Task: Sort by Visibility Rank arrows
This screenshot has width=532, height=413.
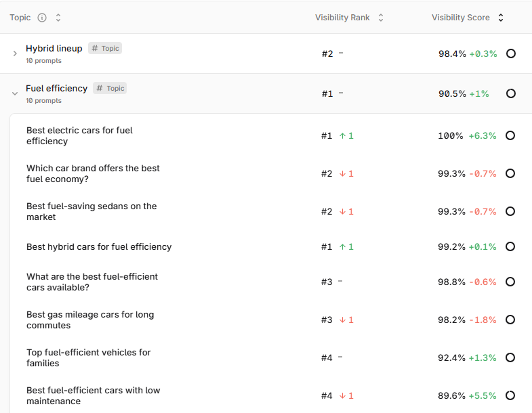Action: tap(381, 18)
